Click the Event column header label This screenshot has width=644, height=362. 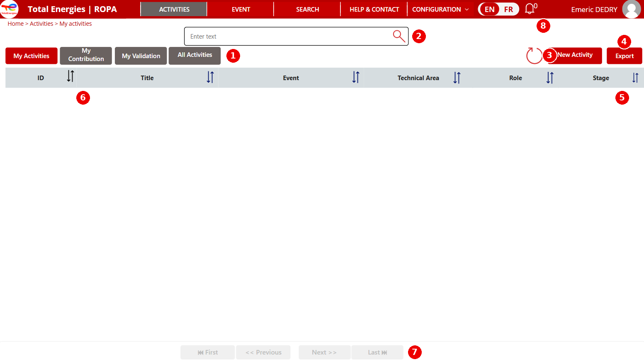coord(291,78)
